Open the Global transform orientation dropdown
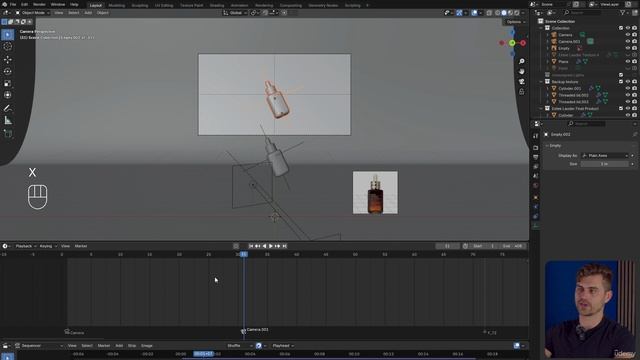Viewport: 640px width, 360px height. pyautogui.click(x=235, y=13)
